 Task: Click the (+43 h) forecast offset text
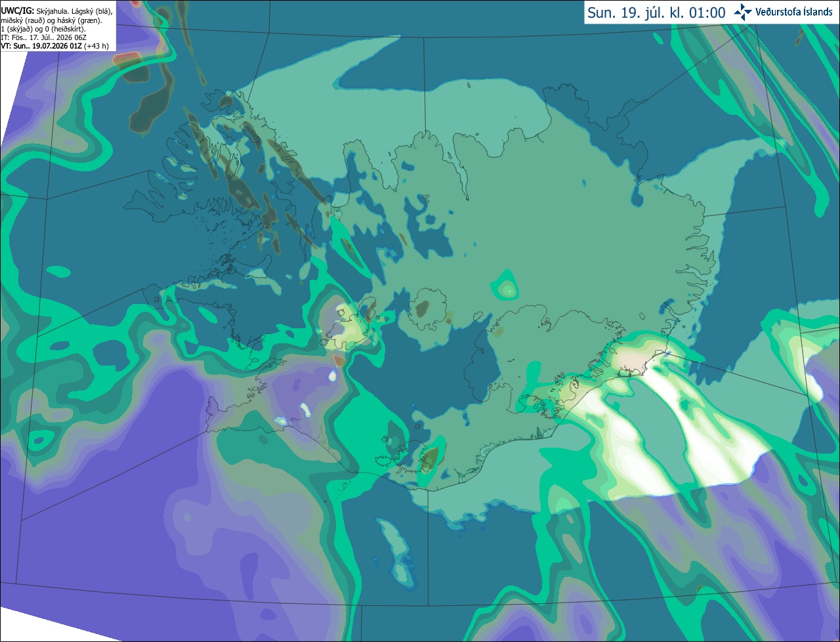tap(96, 46)
